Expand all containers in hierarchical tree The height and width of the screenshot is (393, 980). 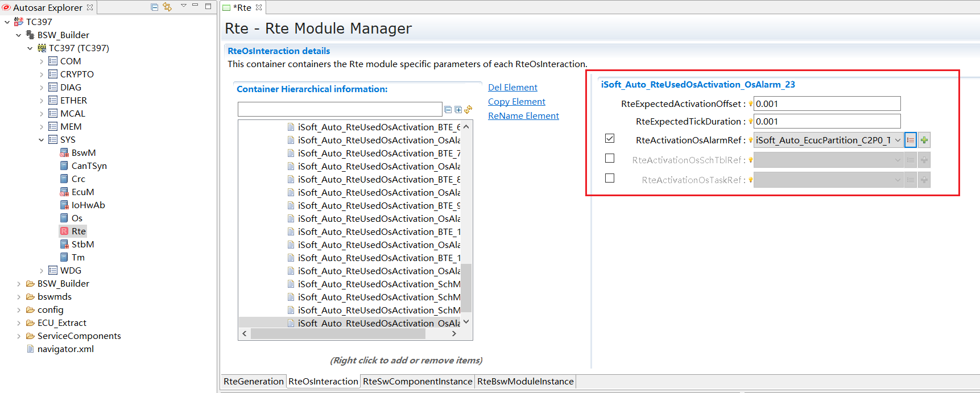[458, 110]
